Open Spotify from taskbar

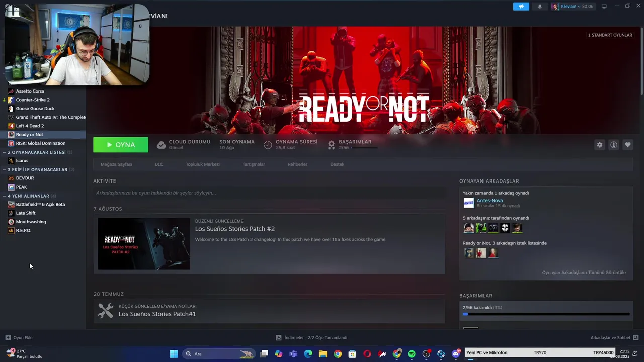click(411, 354)
